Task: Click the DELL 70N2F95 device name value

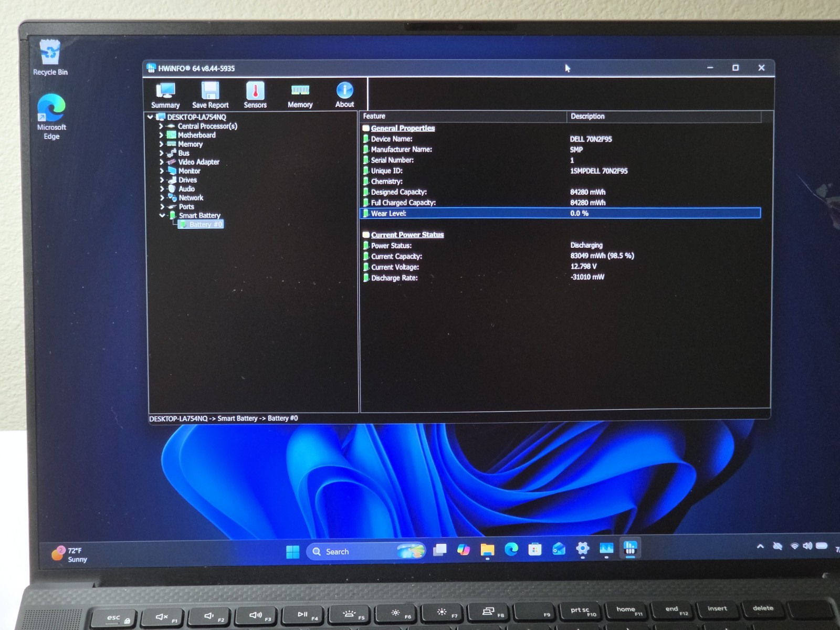Action: click(x=591, y=139)
